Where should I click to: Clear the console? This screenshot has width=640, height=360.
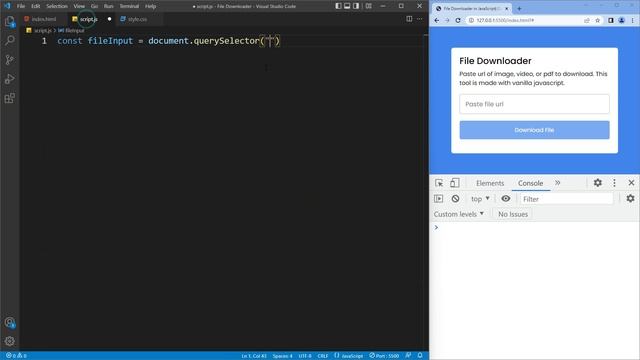click(456, 199)
